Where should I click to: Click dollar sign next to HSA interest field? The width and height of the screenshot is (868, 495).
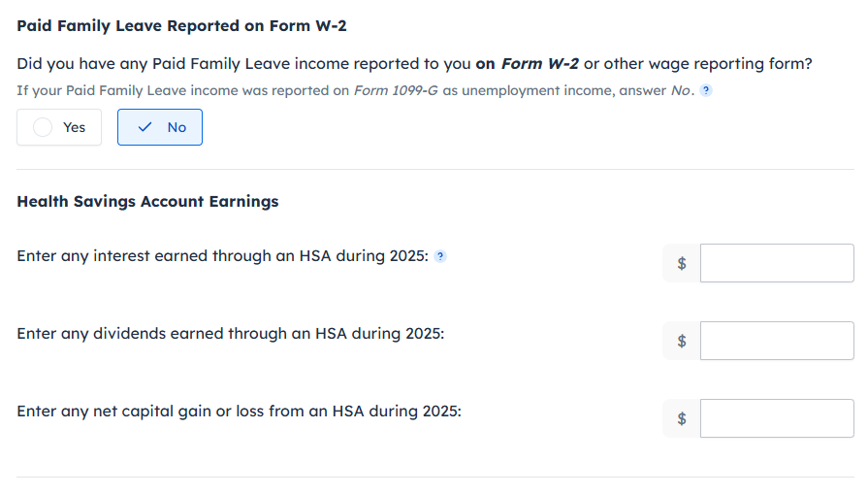click(x=682, y=263)
